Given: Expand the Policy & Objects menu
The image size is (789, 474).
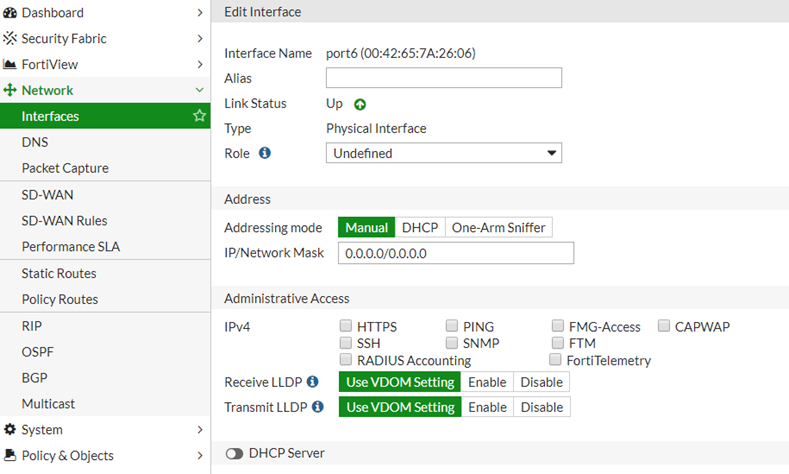Looking at the screenshot, I should click(200, 456).
